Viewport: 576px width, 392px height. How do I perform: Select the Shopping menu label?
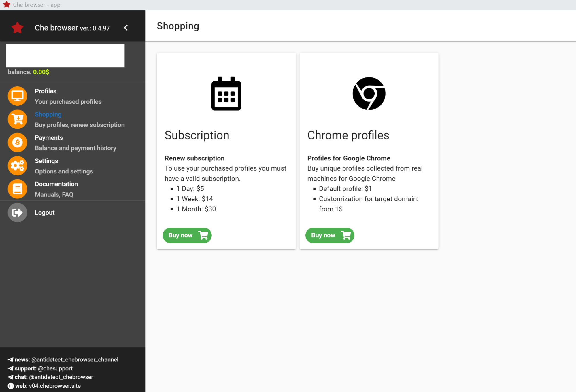[x=48, y=114]
